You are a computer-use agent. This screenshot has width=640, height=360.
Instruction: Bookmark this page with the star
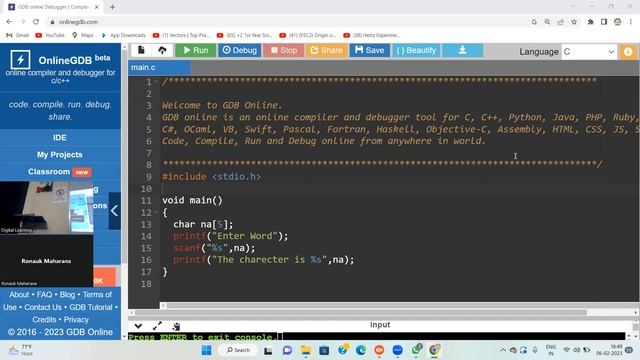[574, 22]
